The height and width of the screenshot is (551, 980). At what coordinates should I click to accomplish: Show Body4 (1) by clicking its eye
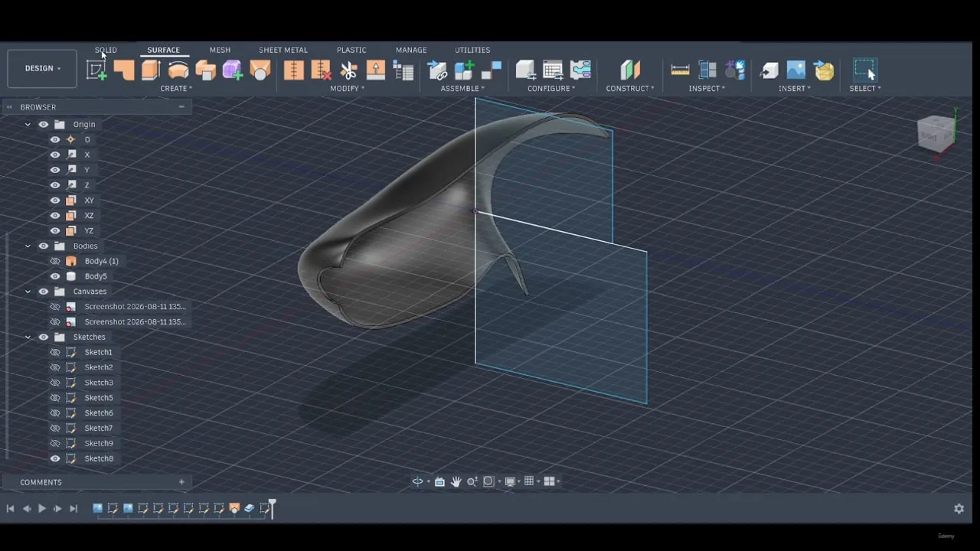55,261
